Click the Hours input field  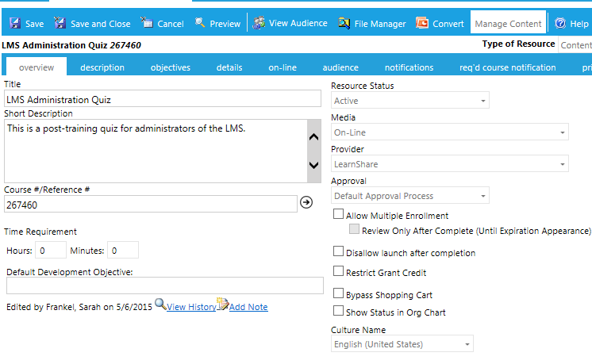point(51,251)
